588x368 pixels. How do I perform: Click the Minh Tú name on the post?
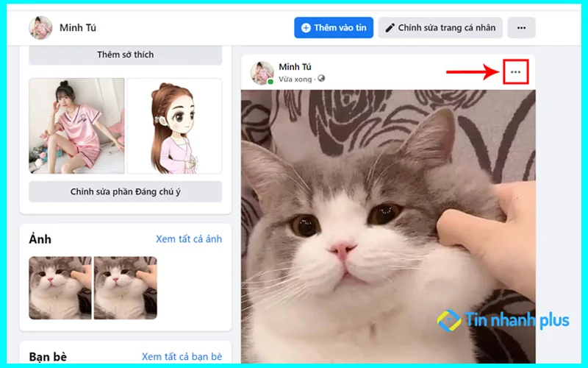click(x=295, y=67)
